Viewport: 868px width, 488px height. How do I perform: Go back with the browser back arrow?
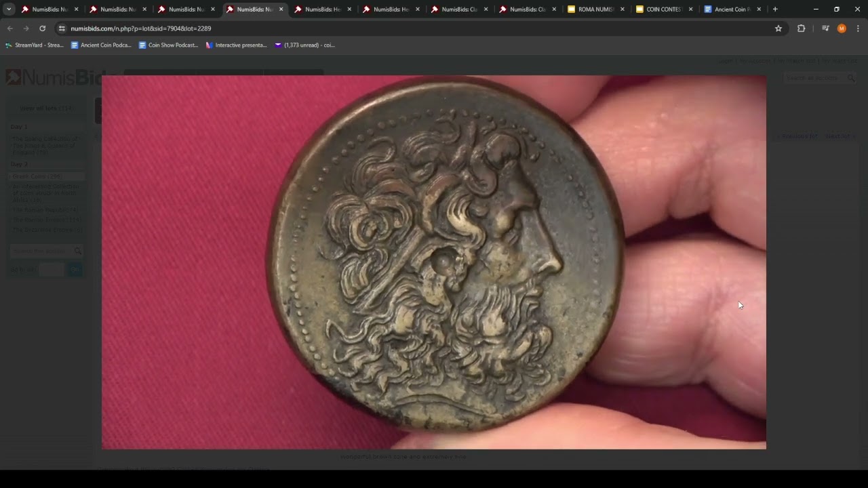[9, 28]
